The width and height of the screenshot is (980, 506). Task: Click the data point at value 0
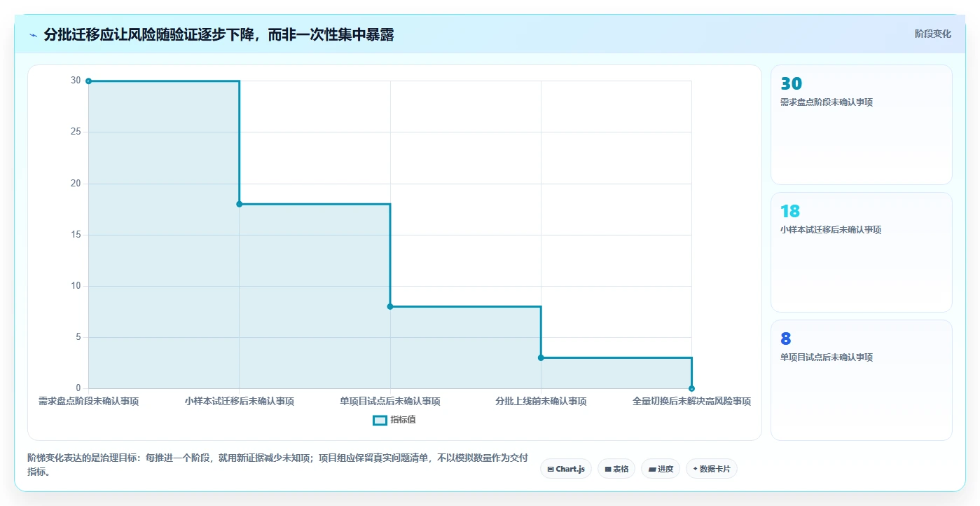(x=691, y=388)
